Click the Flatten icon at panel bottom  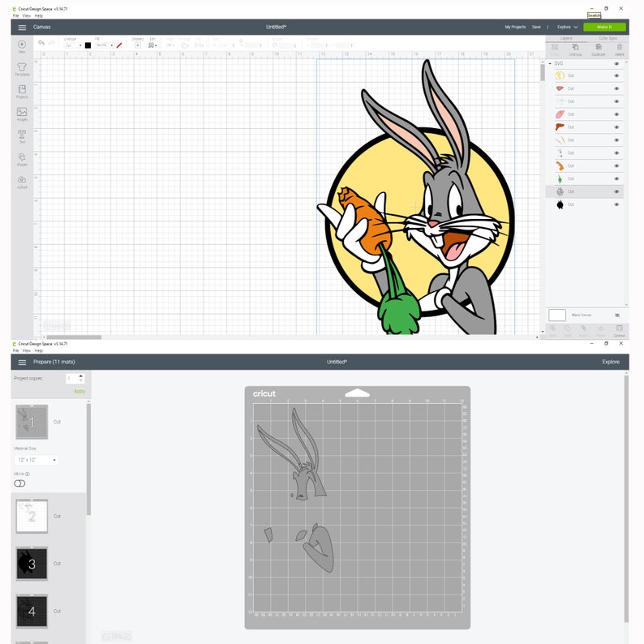pos(600,328)
